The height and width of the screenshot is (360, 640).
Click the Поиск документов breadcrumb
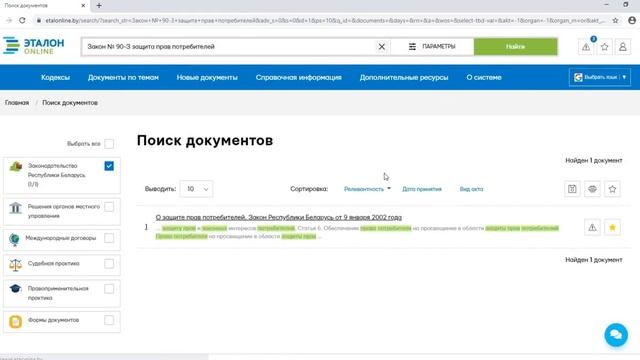70,103
